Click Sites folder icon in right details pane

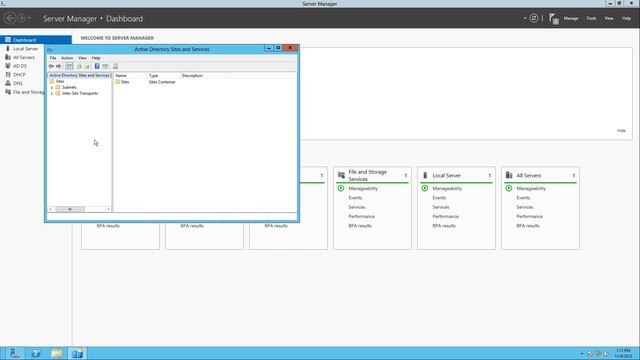tap(118, 82)
